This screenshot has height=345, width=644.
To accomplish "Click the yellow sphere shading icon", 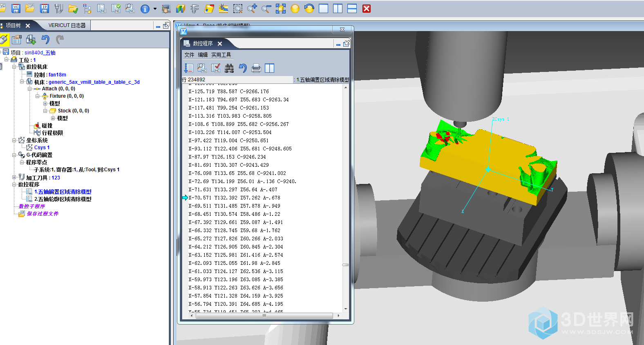I will coord(295,8).
